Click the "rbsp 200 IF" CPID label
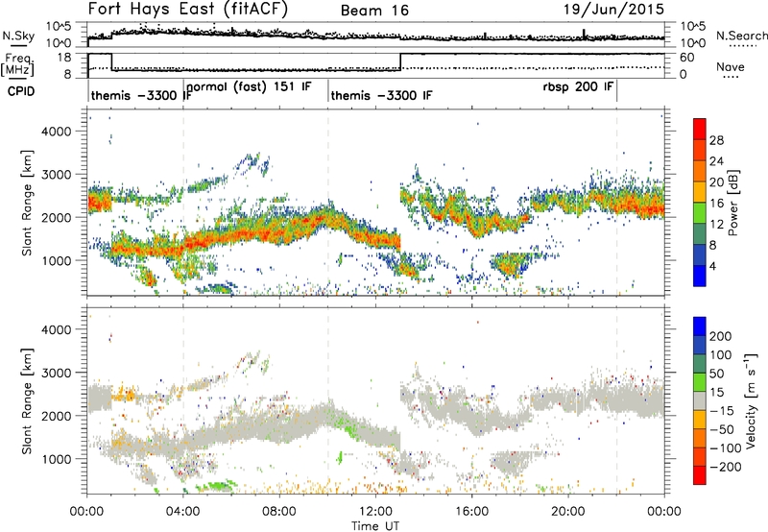The width and height of the screenshot is (768, 532). [x=578, y=86]
